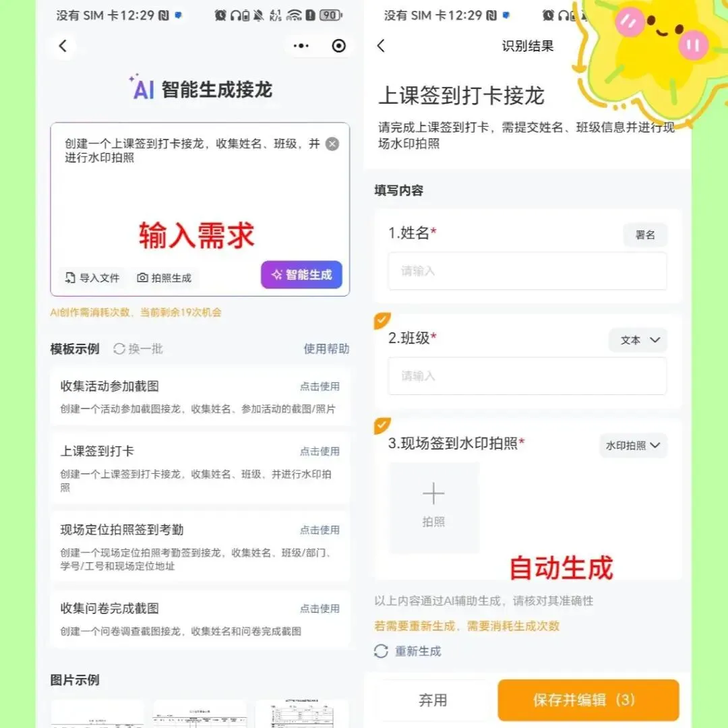Click the 智能生成 smart generate button
Viewport: 728px width, 728px height.
301,274
